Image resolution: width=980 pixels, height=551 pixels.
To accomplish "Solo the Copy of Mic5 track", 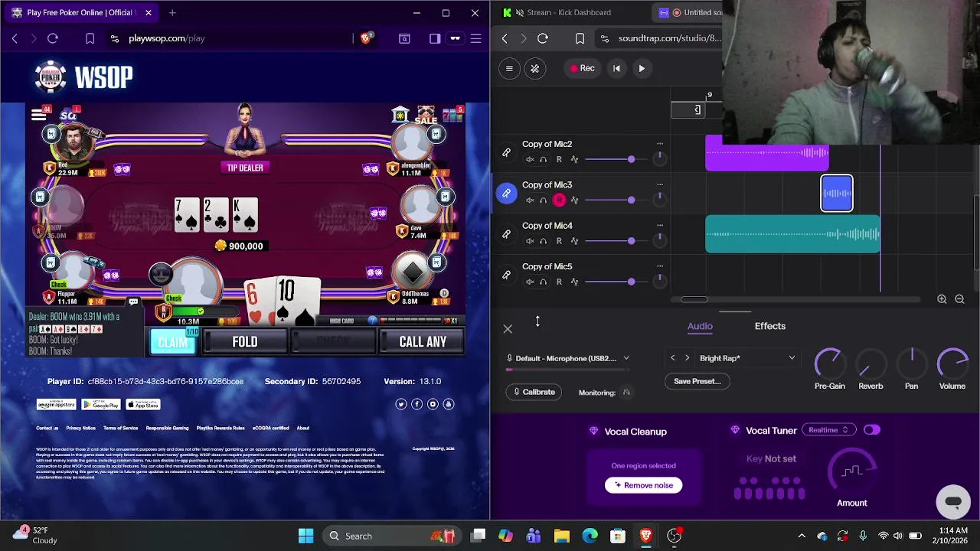I will click(543, 282).
